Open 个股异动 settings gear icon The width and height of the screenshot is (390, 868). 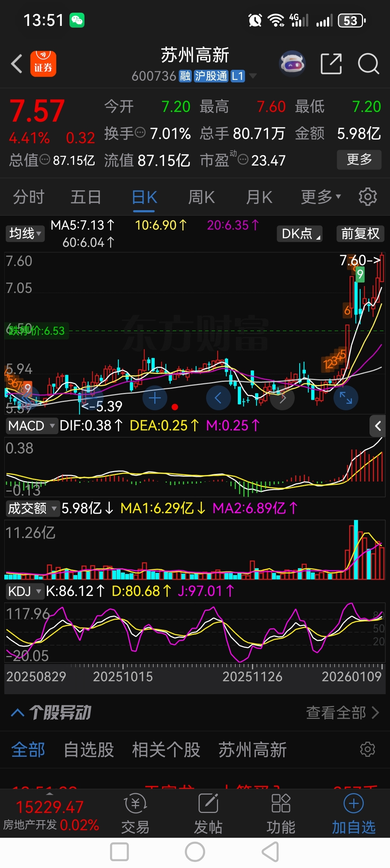coord(368,750)
